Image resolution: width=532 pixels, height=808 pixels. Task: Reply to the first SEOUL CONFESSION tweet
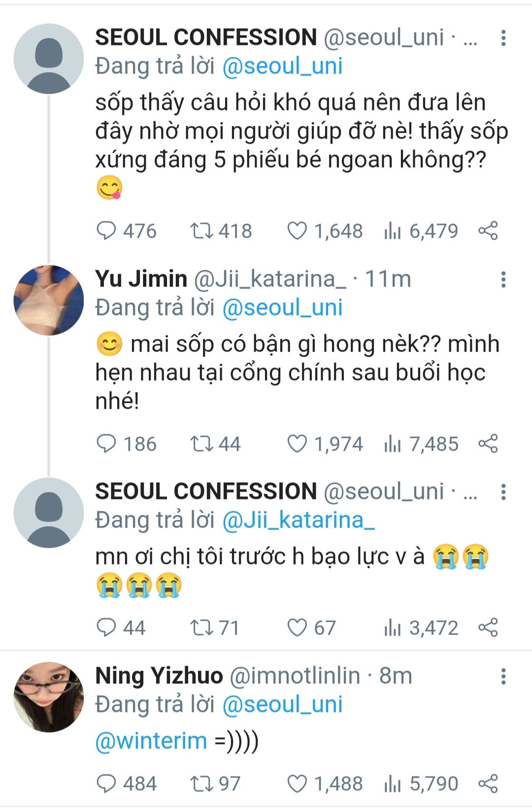click(106, 231)
